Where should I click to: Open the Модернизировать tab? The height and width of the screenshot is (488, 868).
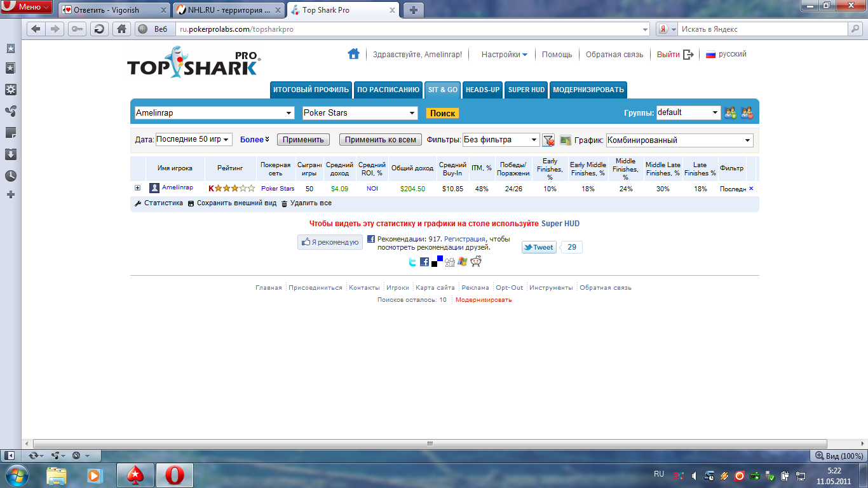pyautogui.click(x=588, y=90)
